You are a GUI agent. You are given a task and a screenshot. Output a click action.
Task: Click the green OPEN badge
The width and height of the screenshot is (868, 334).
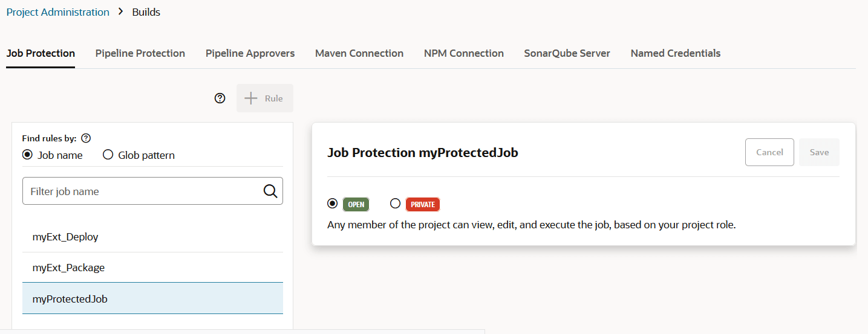(356, 204)
